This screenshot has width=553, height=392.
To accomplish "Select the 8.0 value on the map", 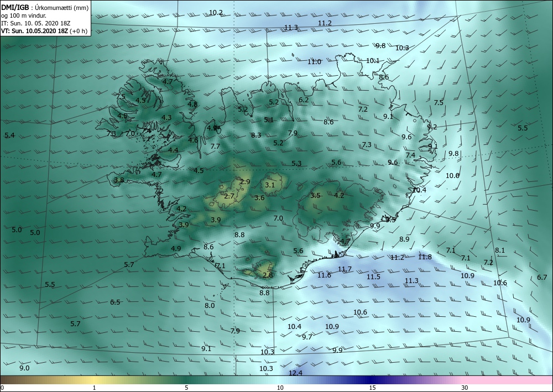I will click(210, 305).
